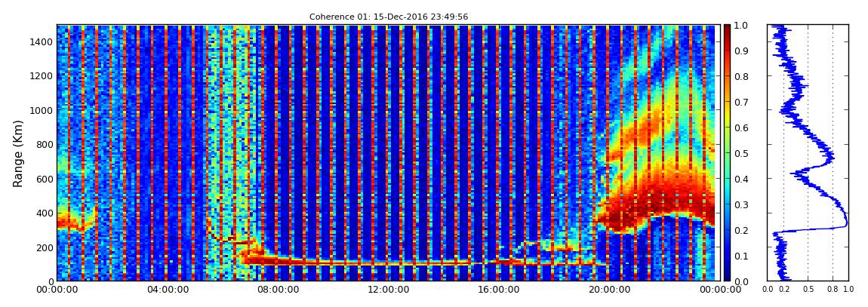Select the 400 tick on the range axis
The height and width of the screenshot is (307, 868).
click(43, 213)
